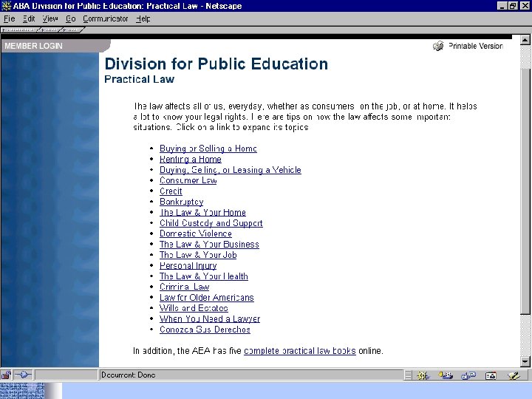The width and height of the screenshot is (532, 399).
Task: Go to the Bankruptcy topic link
Action: coord(182,202)
